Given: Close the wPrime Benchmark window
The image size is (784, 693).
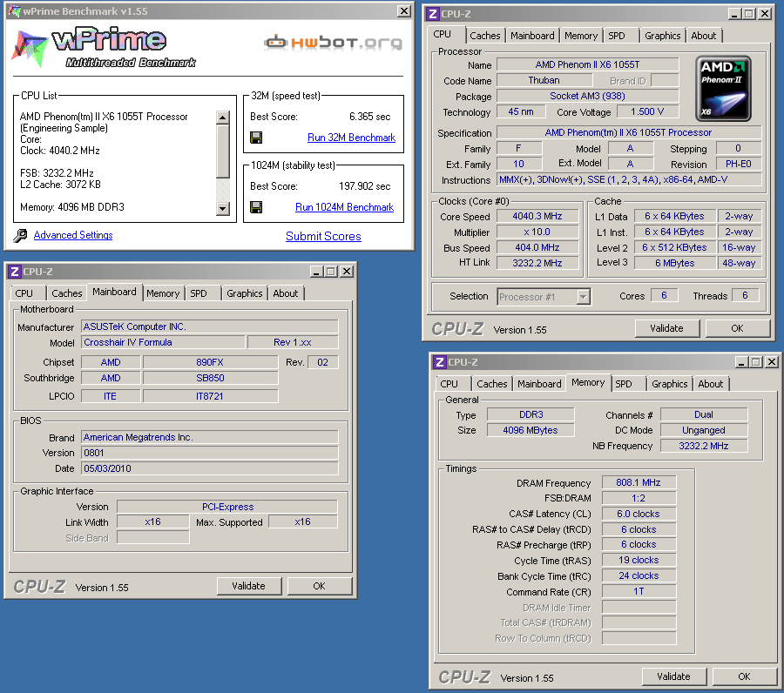Looking at the screenshot, I should click(x=404, y=11).
